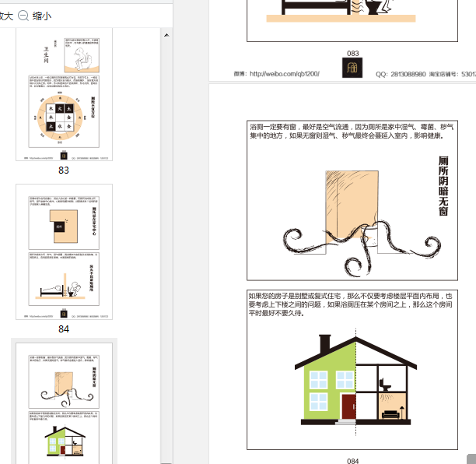The width and height of the screenshot is (476, 464).
Task: Click the paragraph starting 浴厕一定要有窗
Action: point(352,132)
